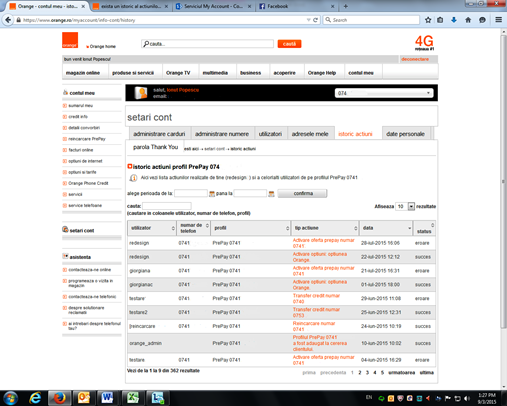The image size is (507, 406).
Task: Go to Firefox home page icon
Action: tap(468, 20)
